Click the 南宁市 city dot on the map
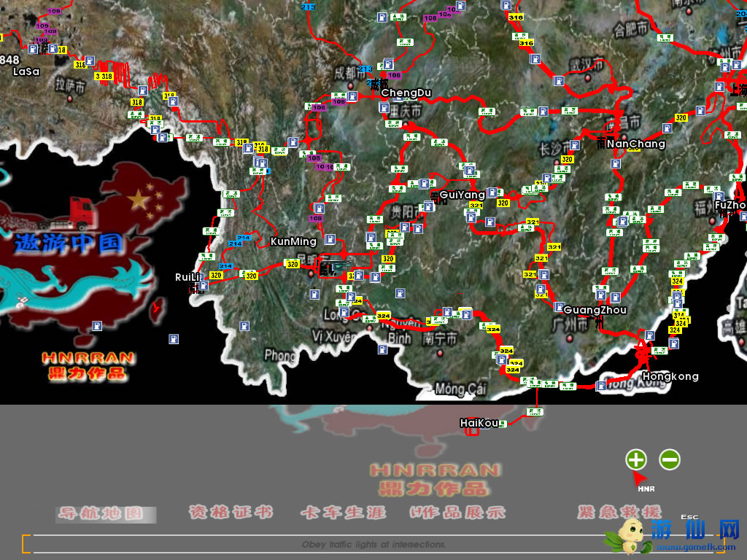Image resolution: width=747 pixels, height=560 pixels. [440, 353]
